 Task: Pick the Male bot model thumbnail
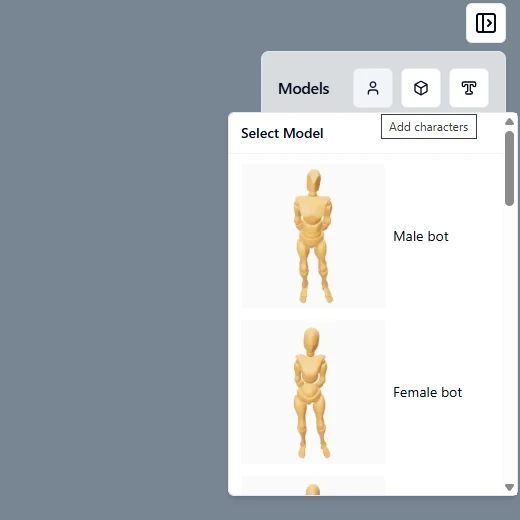pyautogui.click(x=313, y=236)
